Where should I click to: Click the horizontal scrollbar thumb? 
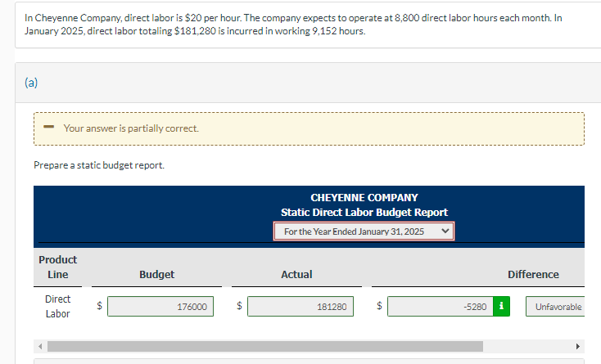click(265, 346)
